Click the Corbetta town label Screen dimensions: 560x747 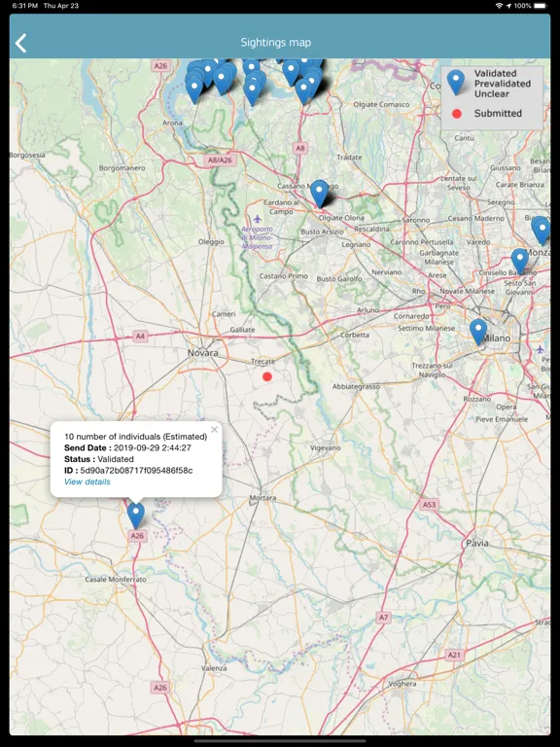355,335
